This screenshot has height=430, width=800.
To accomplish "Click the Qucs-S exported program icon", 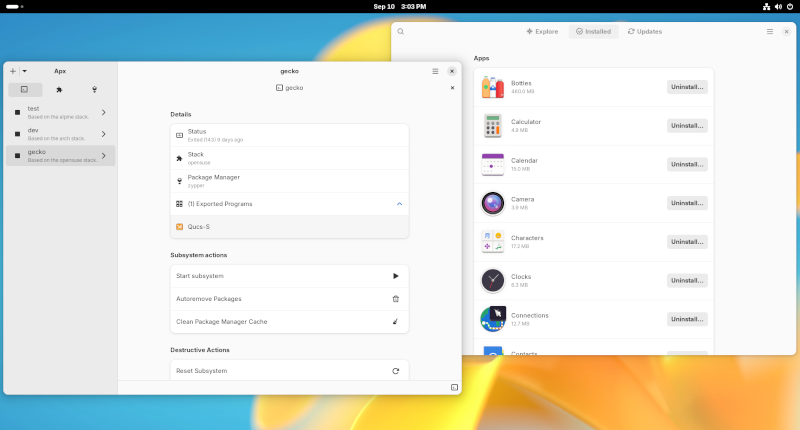I will pyautogui.click(x=179, y=227).
